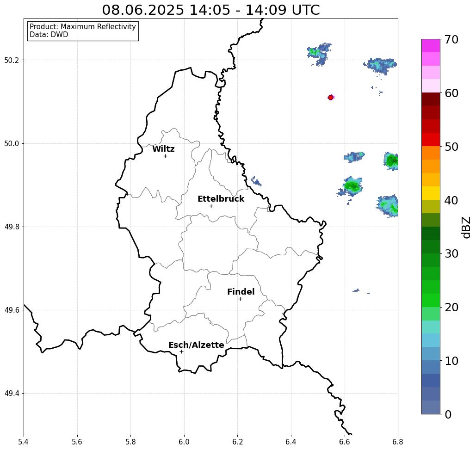Click the colorbar tick label 60

click(451, 93)
